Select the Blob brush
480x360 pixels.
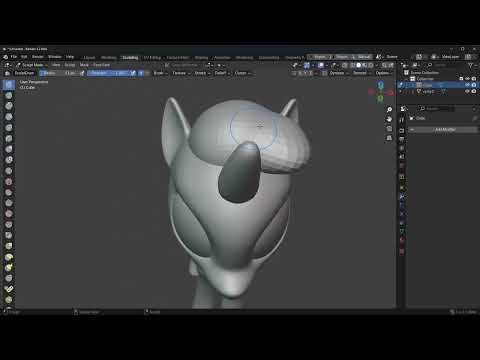[x=9, y=160]
